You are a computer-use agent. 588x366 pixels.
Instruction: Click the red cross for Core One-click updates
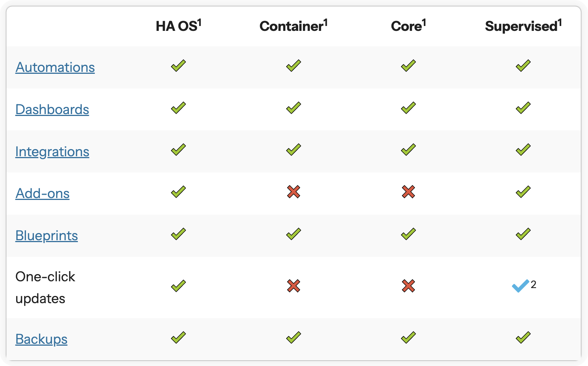pyautogui.click(x=408, y=286)
